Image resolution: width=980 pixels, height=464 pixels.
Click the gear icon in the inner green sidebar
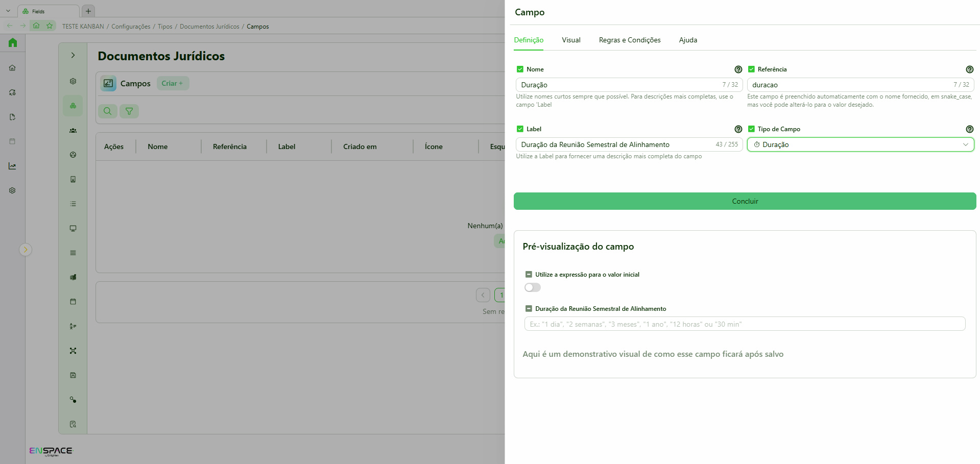click(73, 81)
